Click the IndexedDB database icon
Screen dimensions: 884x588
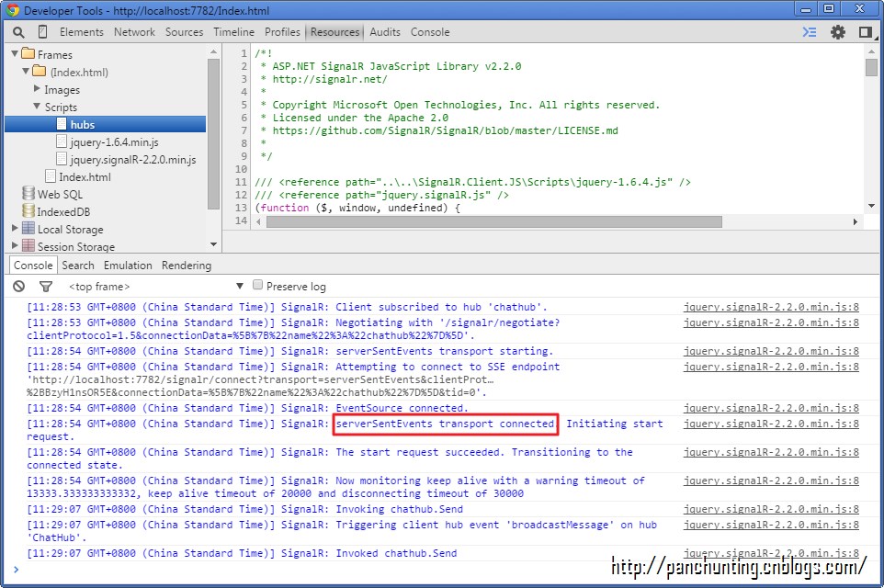tap(28, 210)
